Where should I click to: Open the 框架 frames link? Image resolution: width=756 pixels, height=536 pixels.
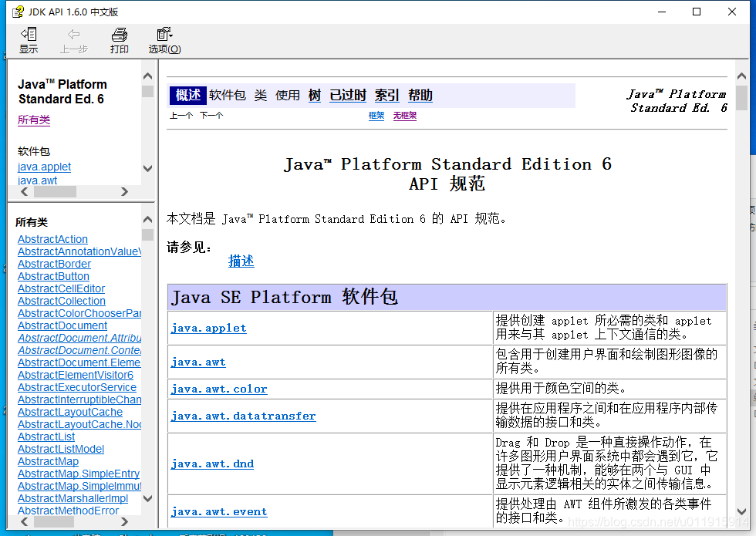[376, 115]
